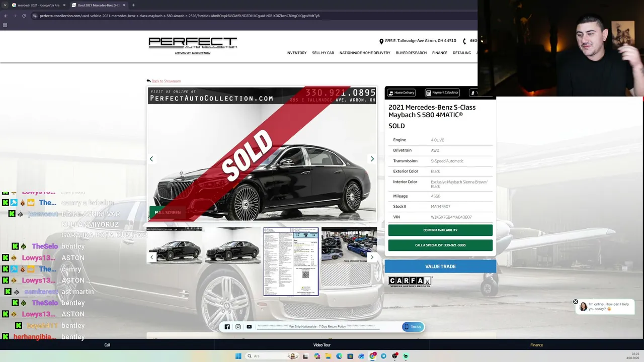Image resolution: width=644 pixels, height=362 pixels.
Task: Click the Mileage value 4566
Action: [436, 196]
